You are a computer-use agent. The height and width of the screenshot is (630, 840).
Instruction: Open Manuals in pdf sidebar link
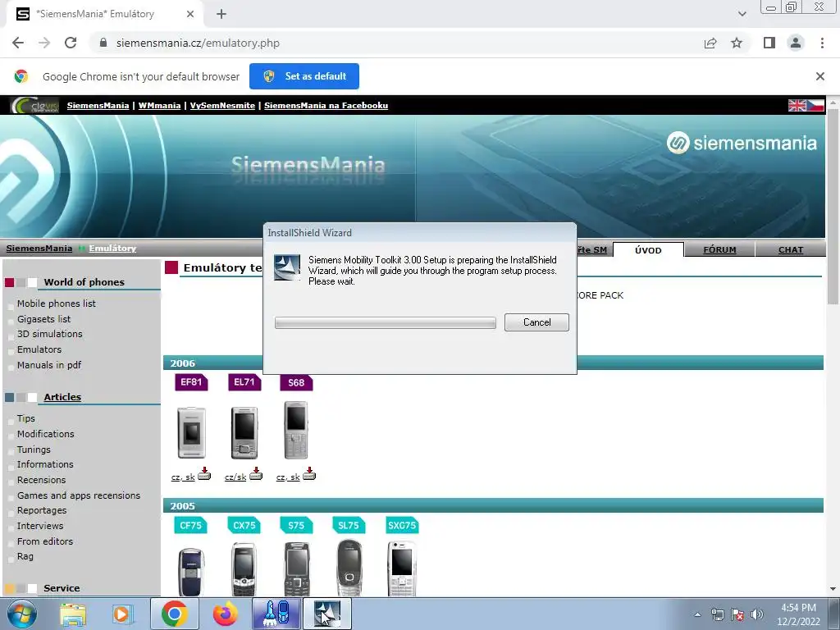point(49,365)
